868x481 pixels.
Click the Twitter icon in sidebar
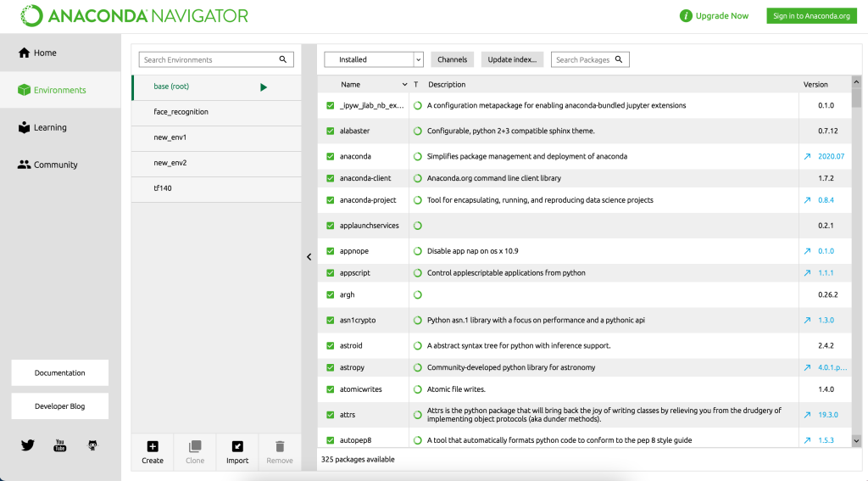(28, 445)
